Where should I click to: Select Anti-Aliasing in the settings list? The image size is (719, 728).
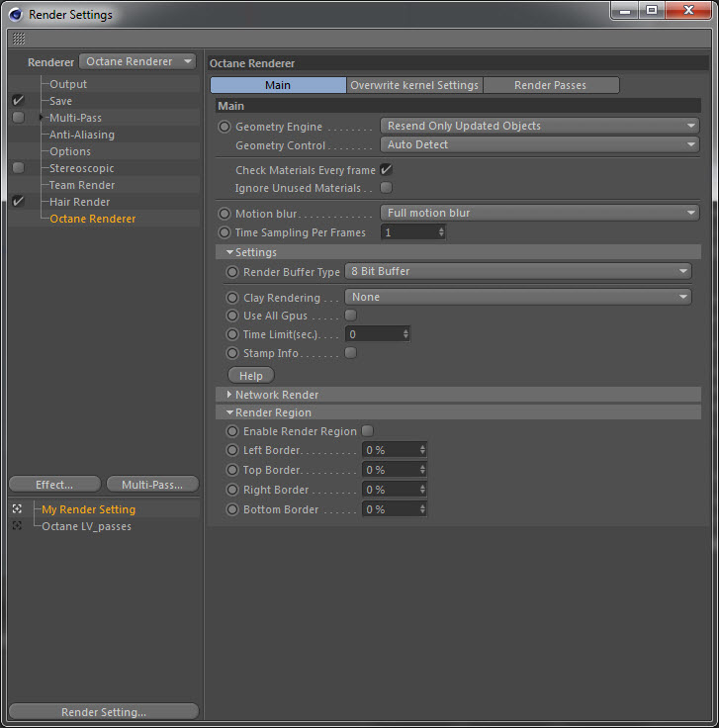pyautogui.click(x=82, y=135)
